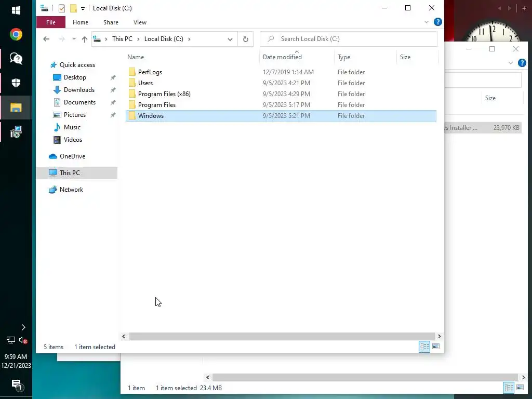This screenshot has width=532, height=399.
Task: Open Music in the navigation pane
Action: [72, 127]
